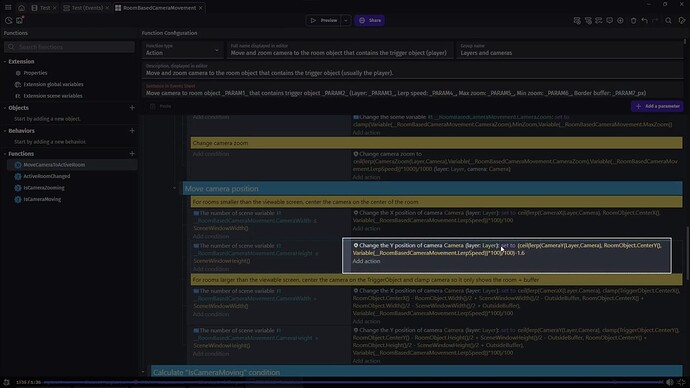Open the Preview options dropdown arrow
Viewport: 690px width, 388px height.
[346, 20]
